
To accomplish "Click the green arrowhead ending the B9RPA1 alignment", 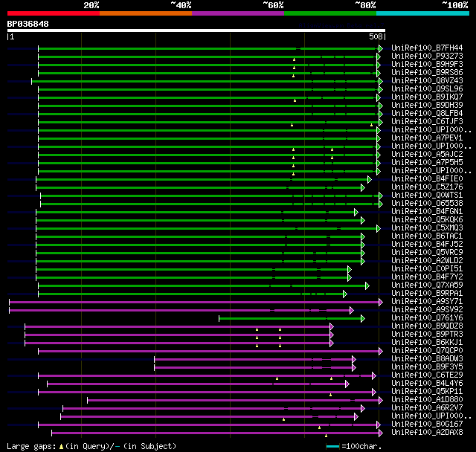I will click(x=345, y=294).
